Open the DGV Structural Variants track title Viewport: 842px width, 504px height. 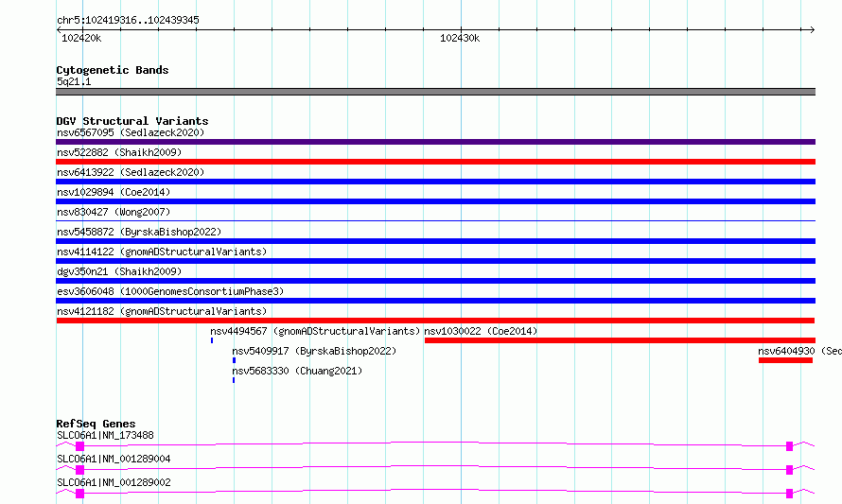pyautogui.click(x=132, y=121)
